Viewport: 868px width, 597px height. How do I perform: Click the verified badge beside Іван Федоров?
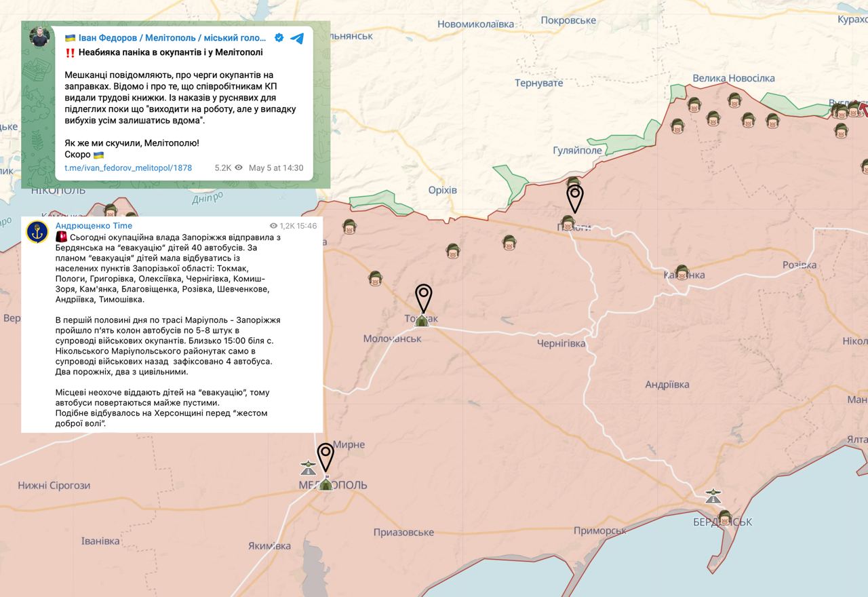click(279, 38)
